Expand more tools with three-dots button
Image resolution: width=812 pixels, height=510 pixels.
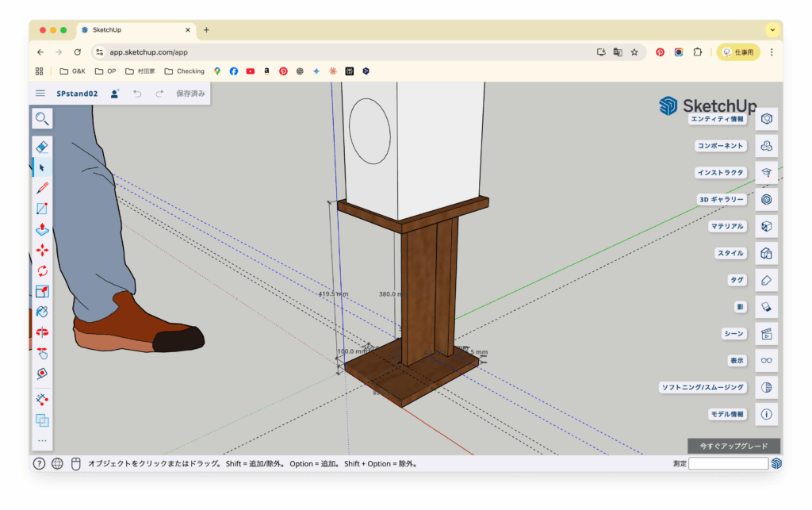point(42,440)
